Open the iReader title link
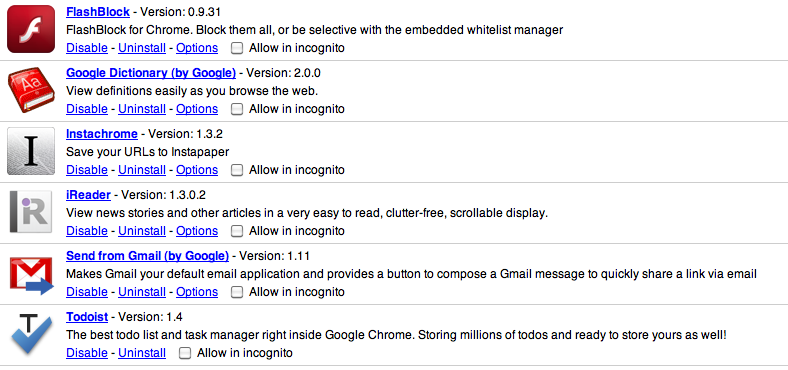Image resolution: width=788 pixels, height=370 pixels. 88,195
